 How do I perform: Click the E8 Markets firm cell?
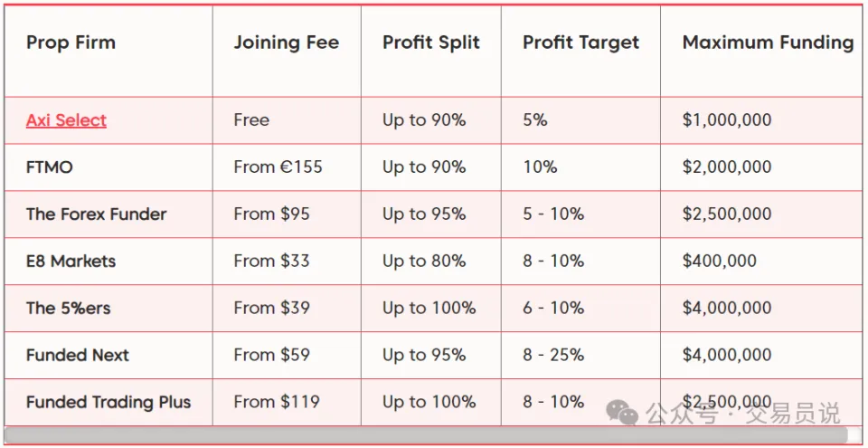71,262
